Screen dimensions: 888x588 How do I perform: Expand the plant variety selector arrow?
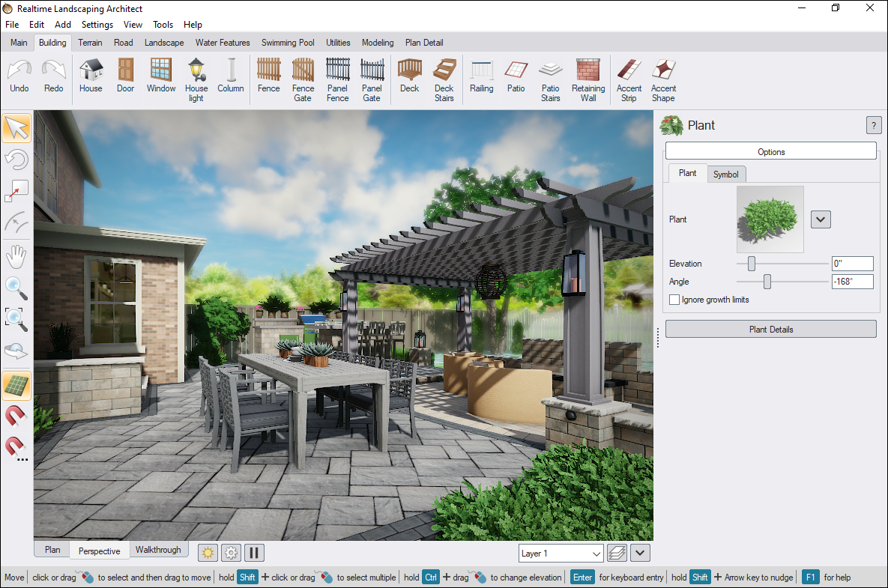820,219
